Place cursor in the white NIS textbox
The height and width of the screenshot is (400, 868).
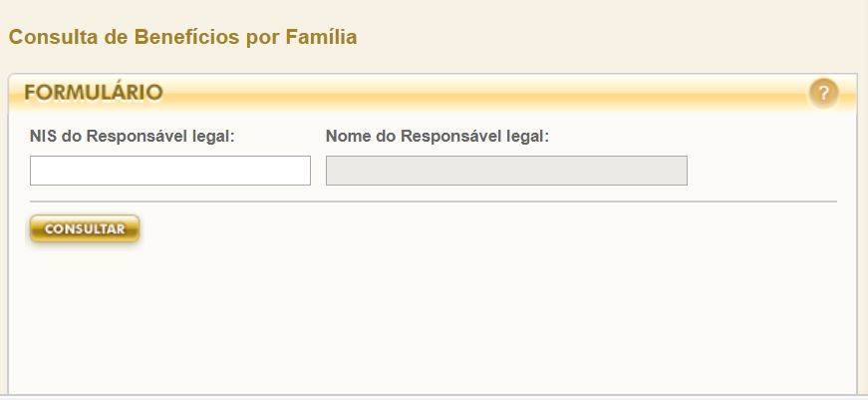170,171
